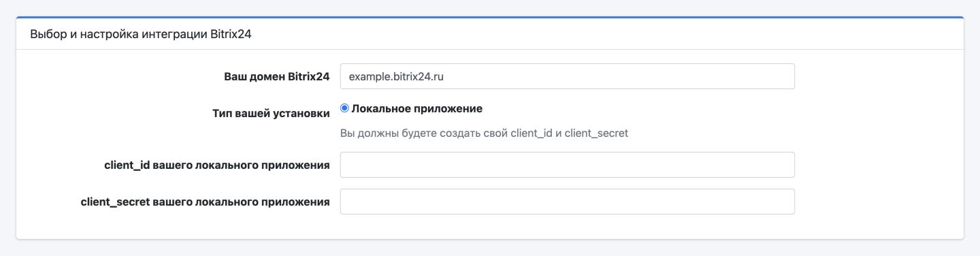This screenshot has height=256, width=980.
Task: Click the right end of domain field
Action: (x=783, y=76)
